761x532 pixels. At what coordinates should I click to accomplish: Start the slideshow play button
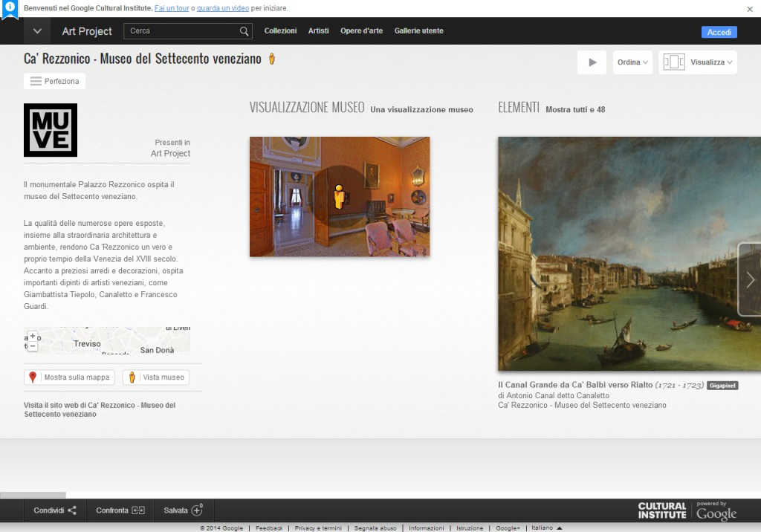click(592, 62)
